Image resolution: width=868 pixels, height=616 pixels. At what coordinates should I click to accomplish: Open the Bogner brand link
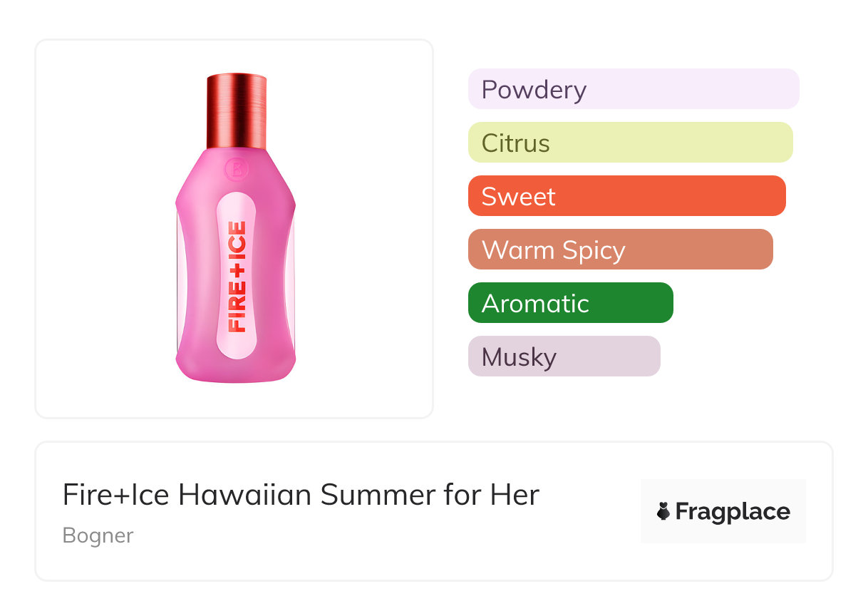[98, 535]
